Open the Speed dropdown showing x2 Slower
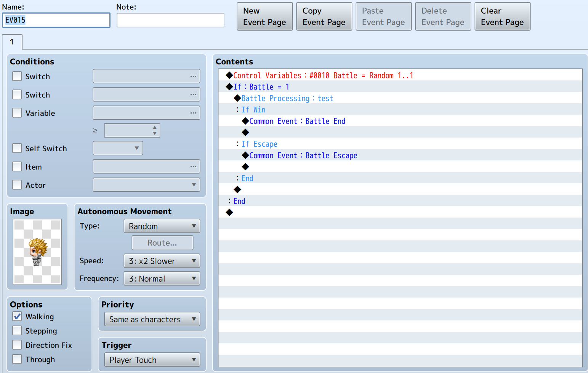 click(x=162, y=261)
